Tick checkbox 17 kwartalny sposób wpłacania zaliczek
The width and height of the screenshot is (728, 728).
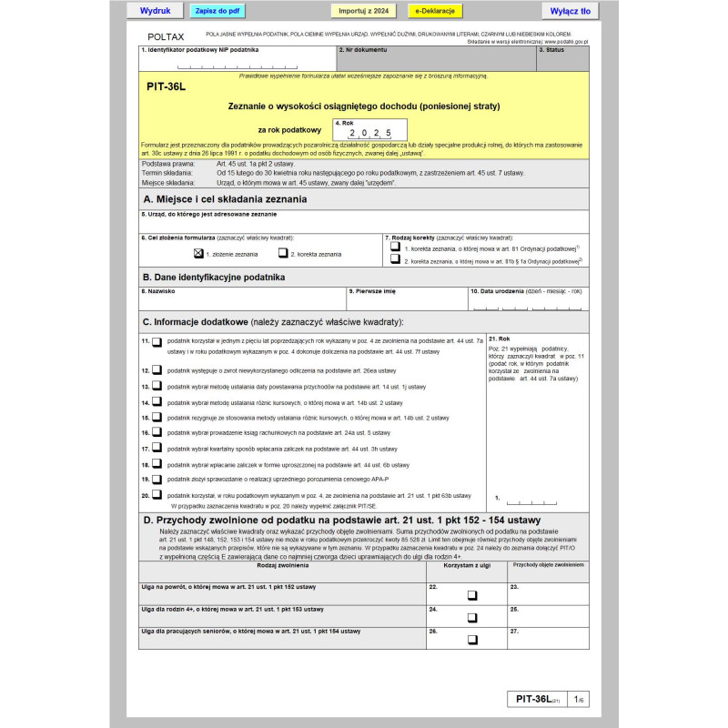point(157,448)
